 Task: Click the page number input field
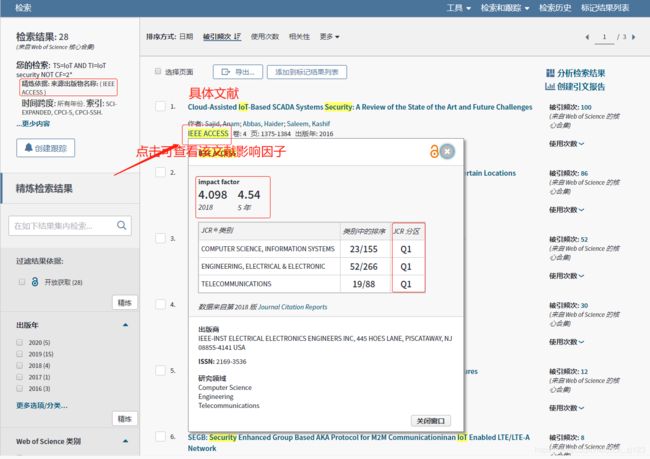click(x=604, y=37)
